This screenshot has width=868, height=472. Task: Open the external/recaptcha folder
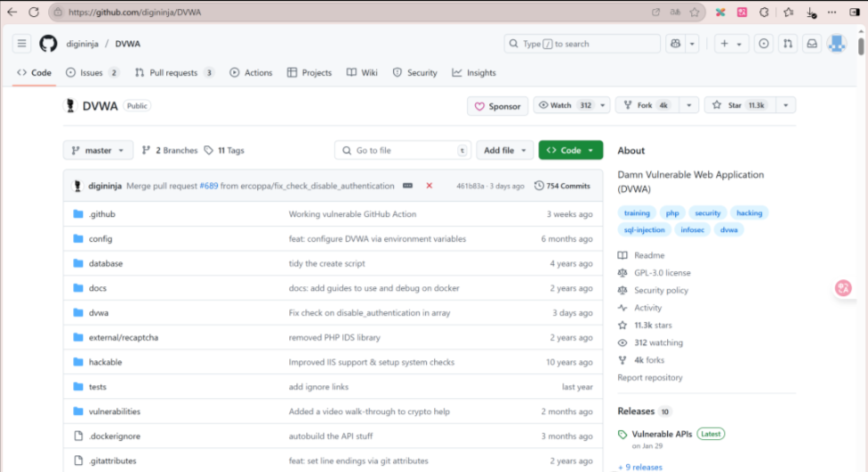(123, 337)
